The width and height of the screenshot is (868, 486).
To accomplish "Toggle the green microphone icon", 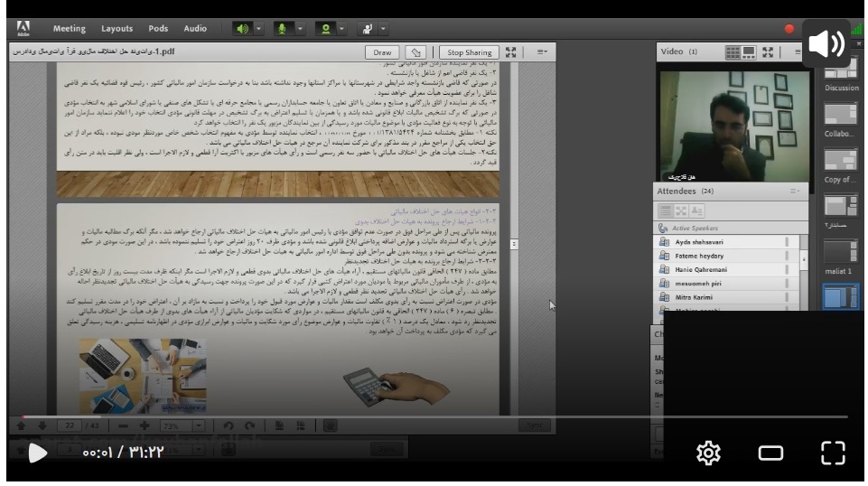I will tap(283, 28).
